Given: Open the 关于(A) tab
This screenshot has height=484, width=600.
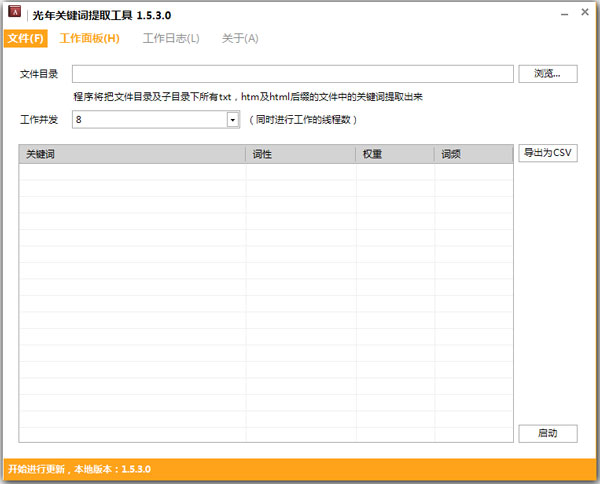Looking at the screenshot, I should [240, 38].
